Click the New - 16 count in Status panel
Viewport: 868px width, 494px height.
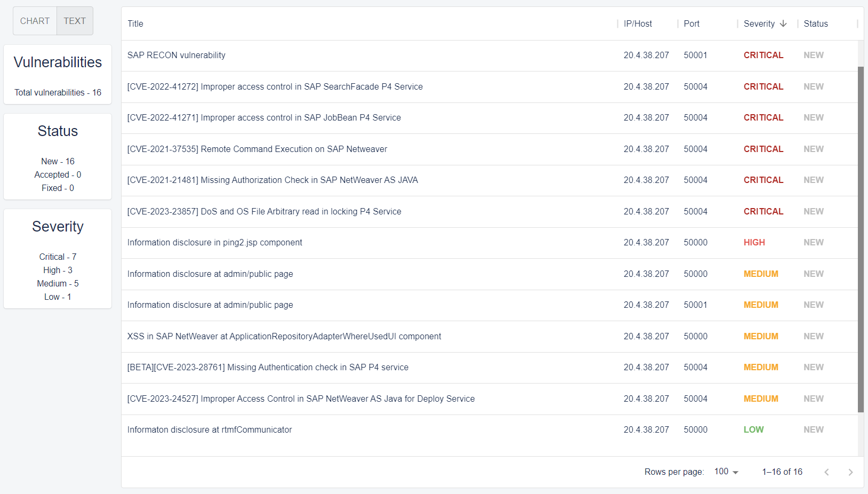click(58, 161)
